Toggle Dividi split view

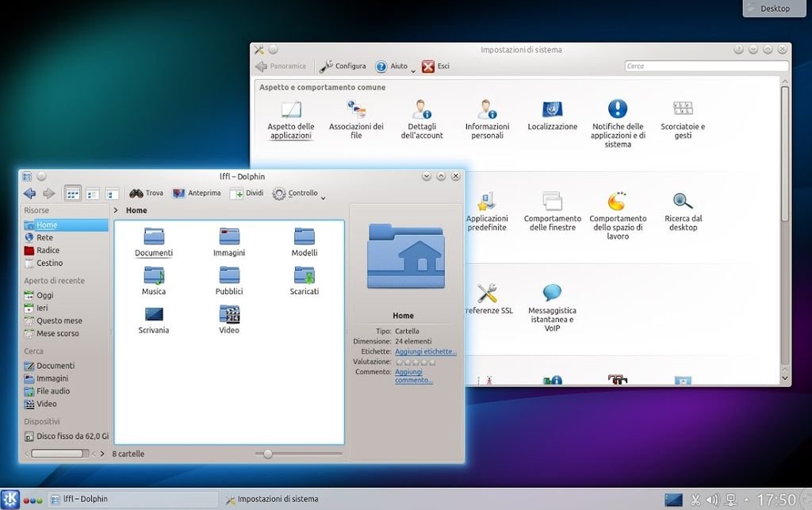point(246,194)
